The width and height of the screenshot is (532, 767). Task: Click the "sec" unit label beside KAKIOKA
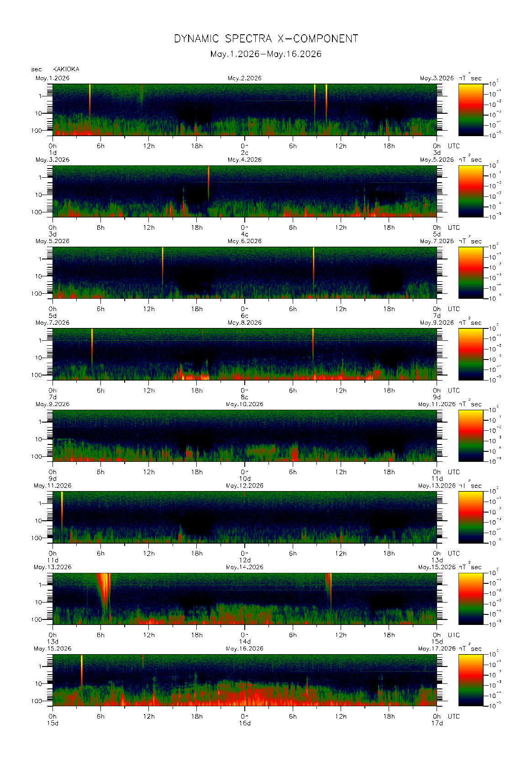click(37, 69)
